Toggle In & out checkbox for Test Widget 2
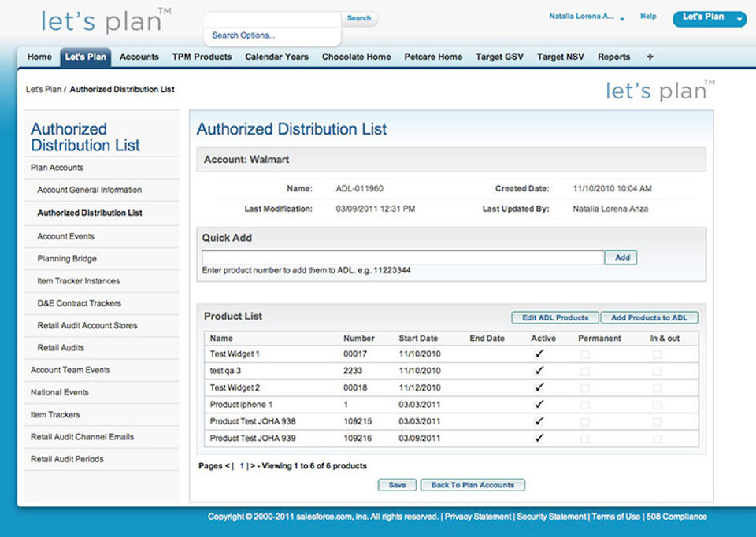Image resolution: width=756 pixels, height=537 pixels. [x=657, y=388]
